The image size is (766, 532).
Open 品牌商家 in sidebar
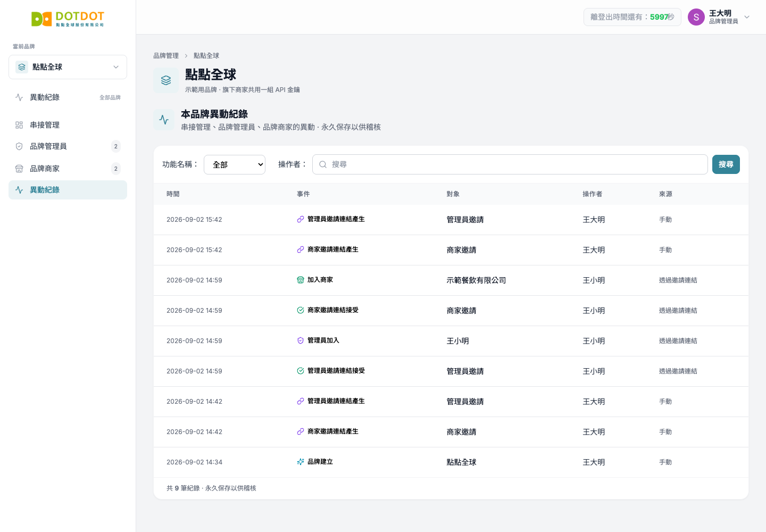pyautogui.click(x=68, y=169)
